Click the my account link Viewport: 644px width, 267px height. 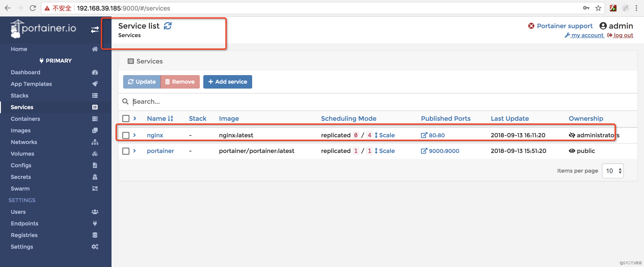[x=584, y=35]
